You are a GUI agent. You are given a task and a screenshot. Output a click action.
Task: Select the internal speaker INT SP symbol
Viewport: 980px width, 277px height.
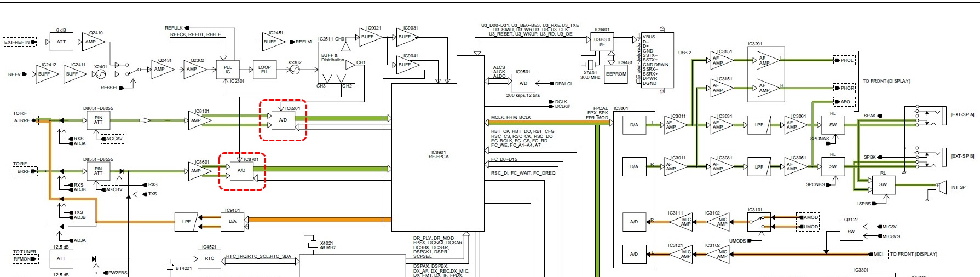pos(940,188)
